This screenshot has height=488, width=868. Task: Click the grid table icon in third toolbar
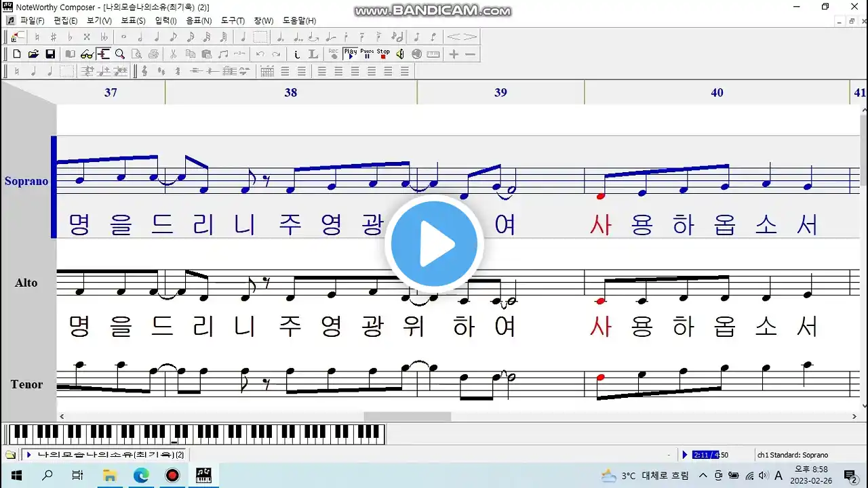point(267,71)
